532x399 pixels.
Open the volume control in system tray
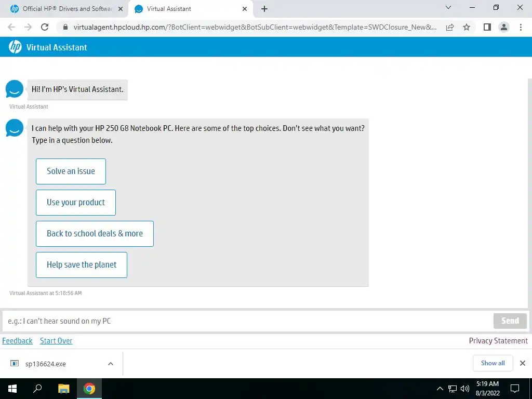[465, 389]
